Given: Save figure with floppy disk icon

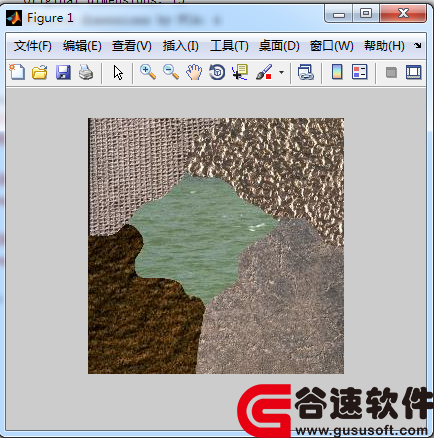Looking at the screenshot, I should pyautogui.click(x=63, y=72).
